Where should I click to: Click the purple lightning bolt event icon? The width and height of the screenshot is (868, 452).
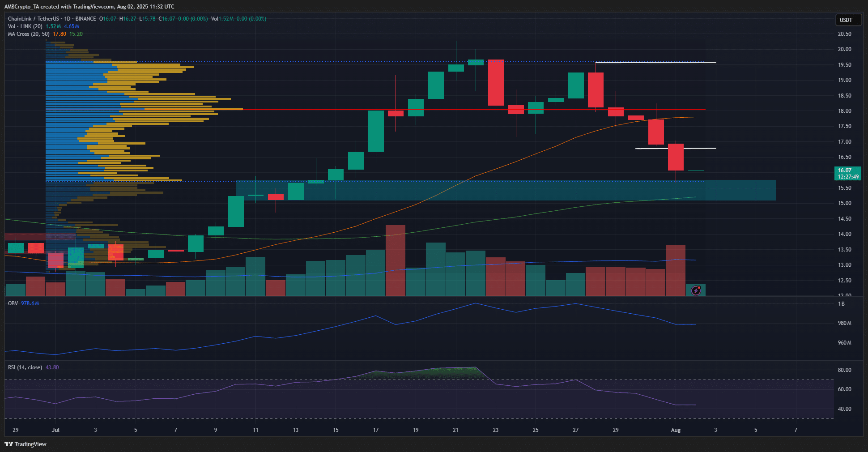(696, 290)
